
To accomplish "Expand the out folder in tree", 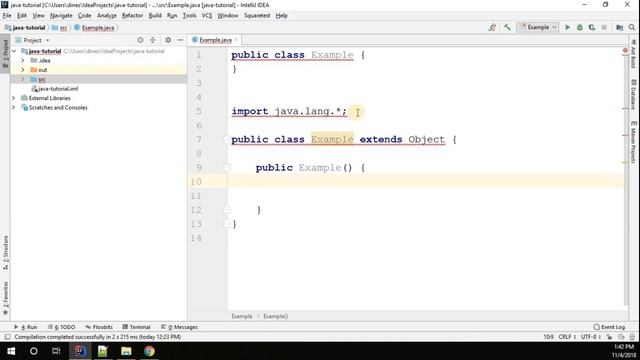I will [23, 70].
